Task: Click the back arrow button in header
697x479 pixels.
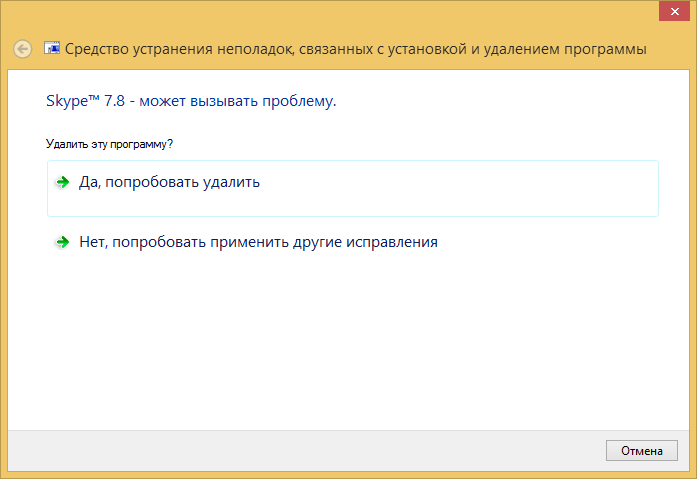Action: pyautogui.click(x=23, y=49)
